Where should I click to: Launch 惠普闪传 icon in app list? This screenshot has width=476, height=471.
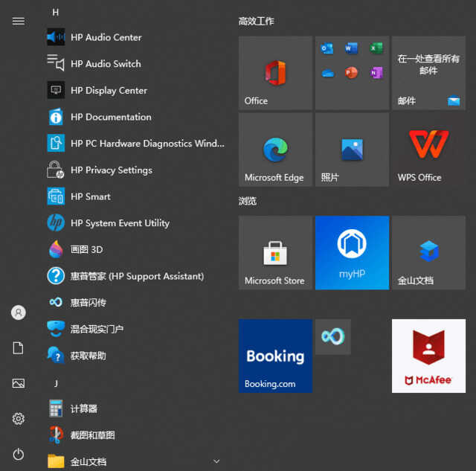[56, 302]
